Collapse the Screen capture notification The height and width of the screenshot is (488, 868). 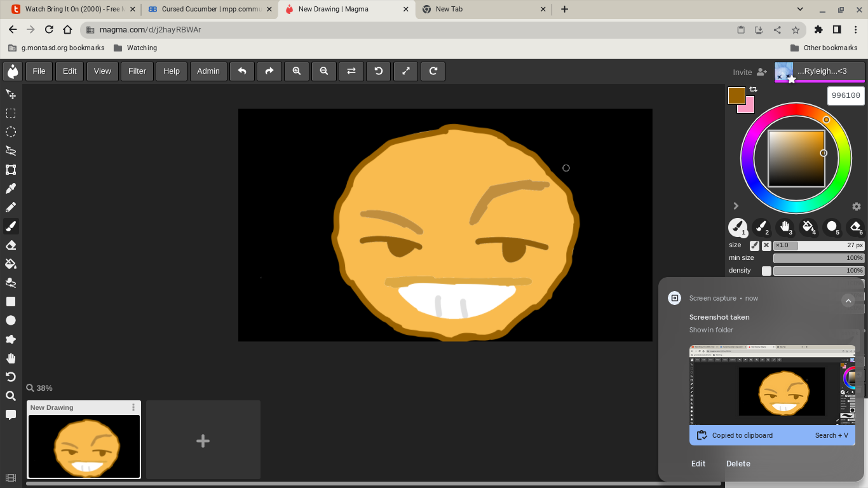pos(848,301)
